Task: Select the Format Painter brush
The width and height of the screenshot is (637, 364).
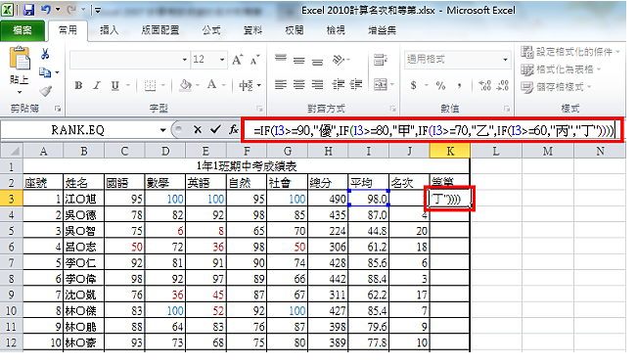Action: pos(45,91)
